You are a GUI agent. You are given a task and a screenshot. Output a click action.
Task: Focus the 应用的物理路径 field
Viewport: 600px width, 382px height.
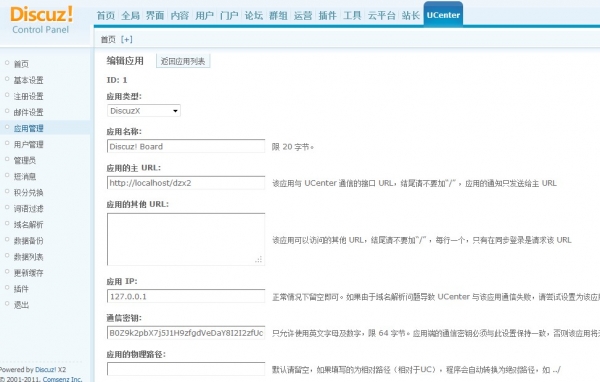pos(186,369)
